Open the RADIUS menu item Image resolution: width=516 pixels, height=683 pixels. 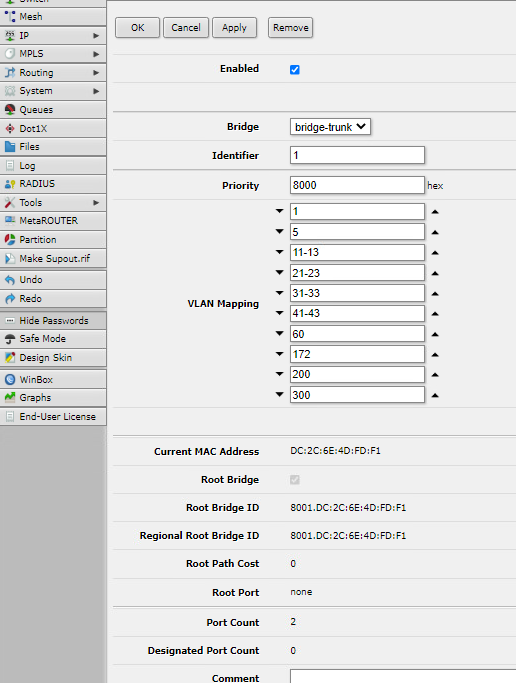(53, 184)
